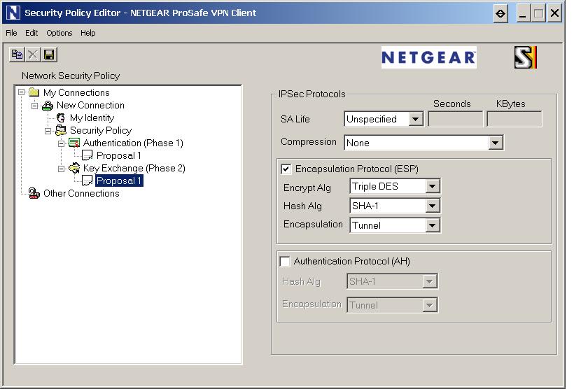Select Key Exchange (Phase 2) tree label
The image size is (588, 389).
click(134, 169)
